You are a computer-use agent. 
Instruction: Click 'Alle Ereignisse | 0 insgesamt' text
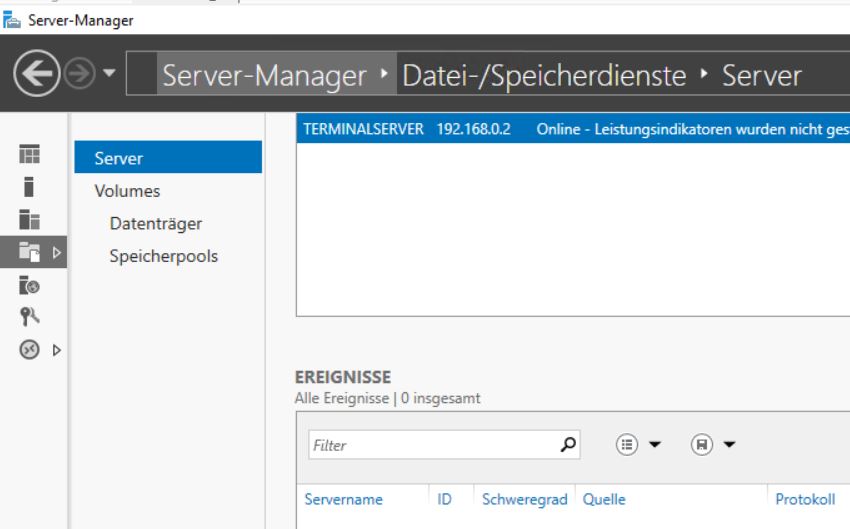point(388,398)
